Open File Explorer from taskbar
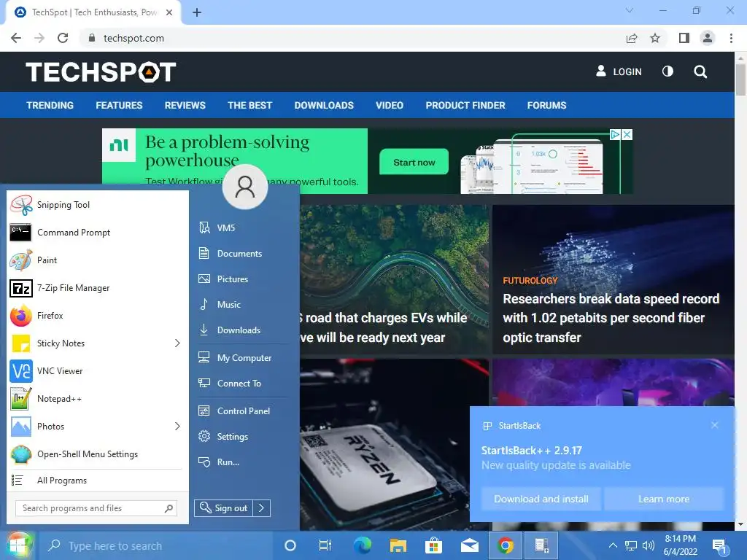Image resolution: width=747 pixels, height=560 pixels. point(398,545)
